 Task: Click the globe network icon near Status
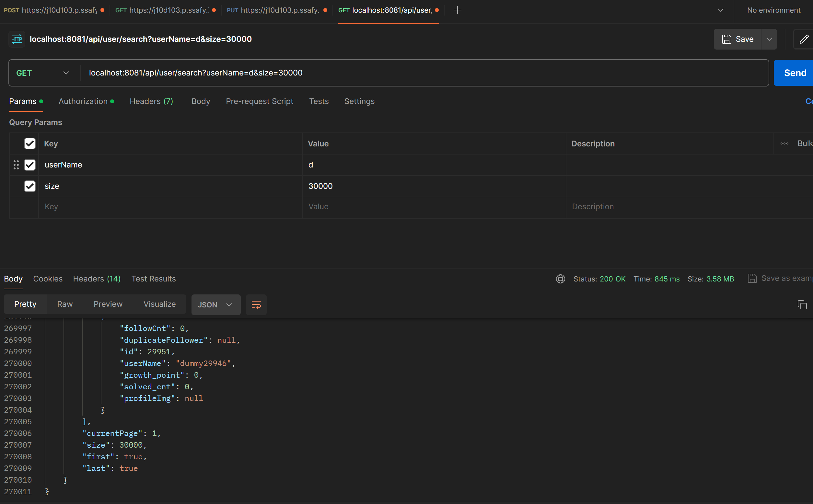[x=561, y=279]
